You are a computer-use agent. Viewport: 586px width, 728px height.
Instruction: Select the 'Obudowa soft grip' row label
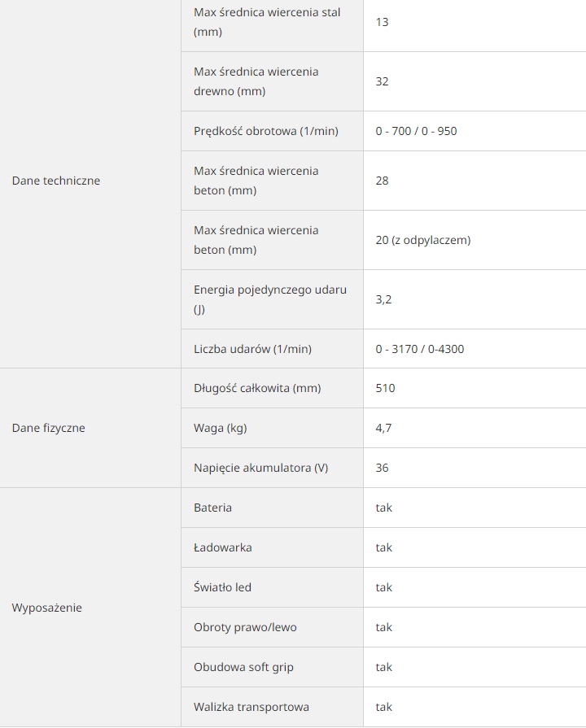[x=243, y=667]
